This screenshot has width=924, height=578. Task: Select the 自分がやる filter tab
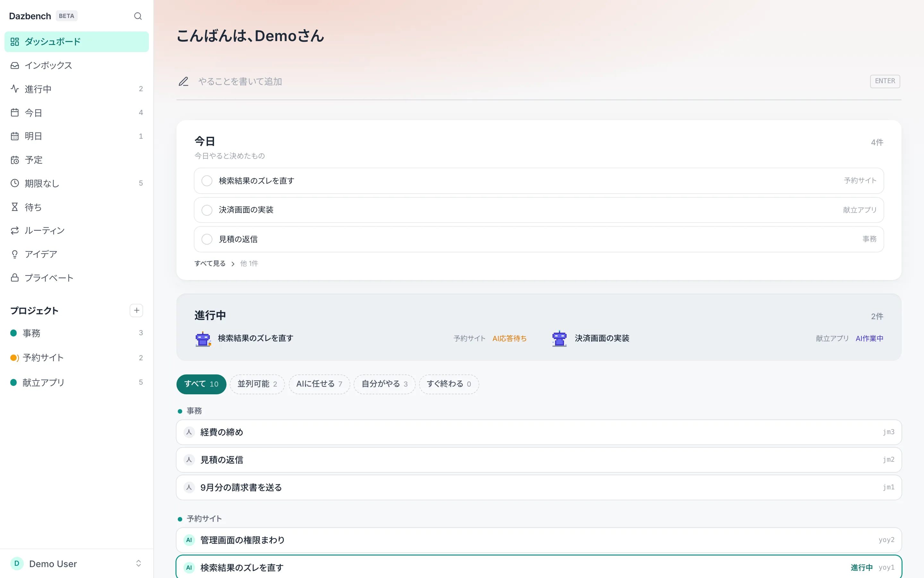click(384, 384)
